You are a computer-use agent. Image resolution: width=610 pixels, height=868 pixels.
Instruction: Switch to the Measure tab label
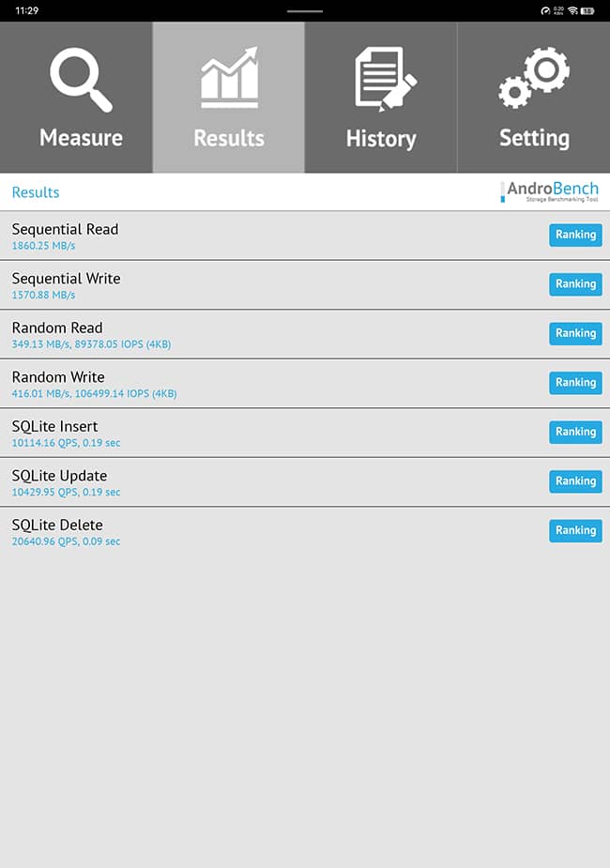(81, 138)
